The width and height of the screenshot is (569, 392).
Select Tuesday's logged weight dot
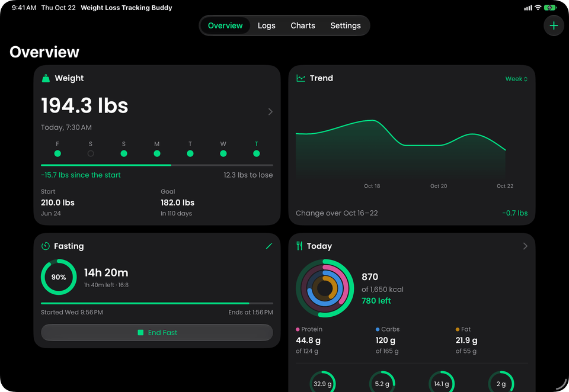[x=190, y=154]
